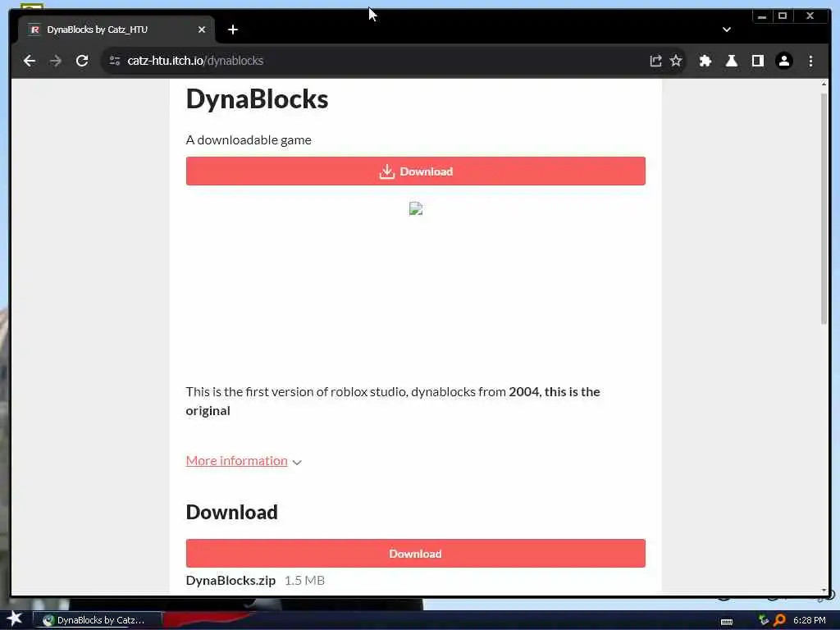Image resolution: width=840 pixels, height=630 pixels.
Task: Click the top red Download button
Action: 416,171
